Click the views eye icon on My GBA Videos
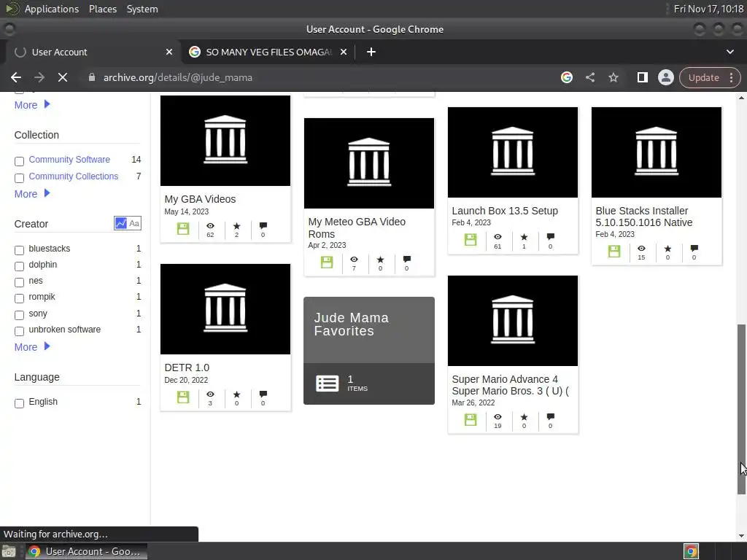747x560 pixels. 210,226
